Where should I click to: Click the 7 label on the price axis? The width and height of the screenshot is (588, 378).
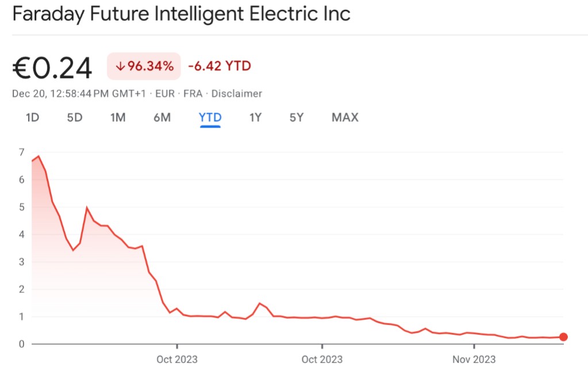tap(21, 152)
